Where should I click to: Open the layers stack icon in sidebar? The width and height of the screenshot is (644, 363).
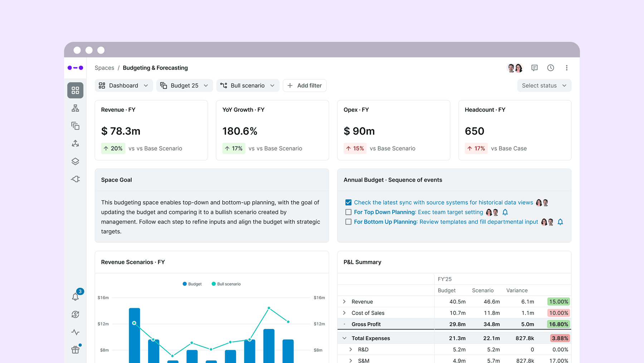coord(75,161)
